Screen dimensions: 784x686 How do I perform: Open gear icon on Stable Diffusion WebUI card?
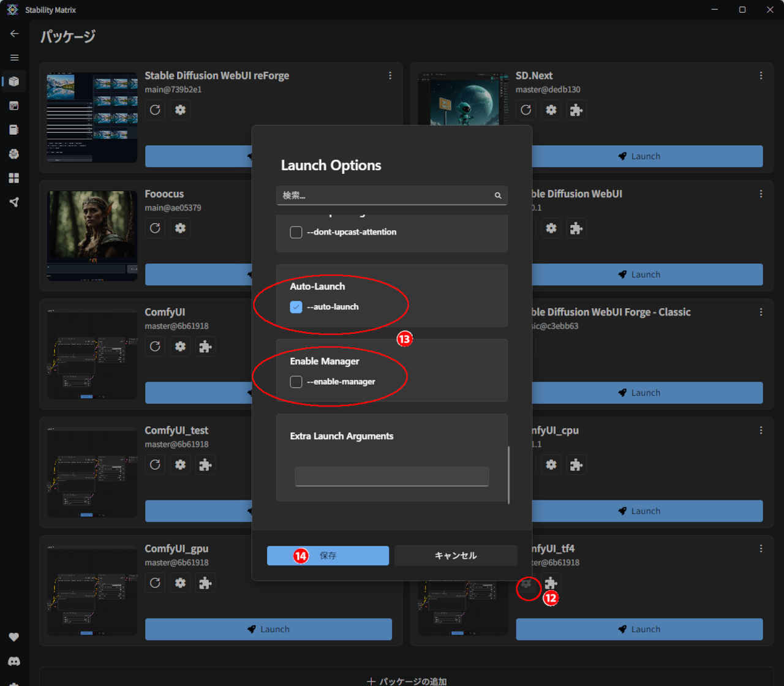[551, 228]
